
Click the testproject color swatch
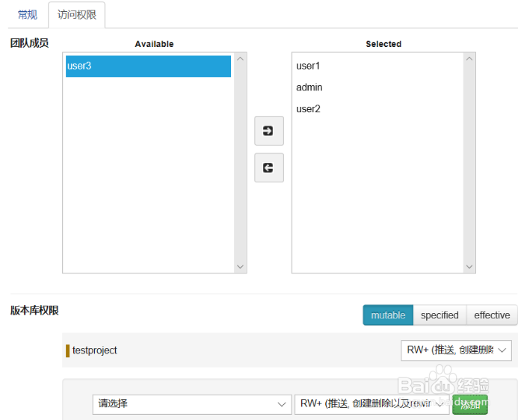[x=68, y=350]
